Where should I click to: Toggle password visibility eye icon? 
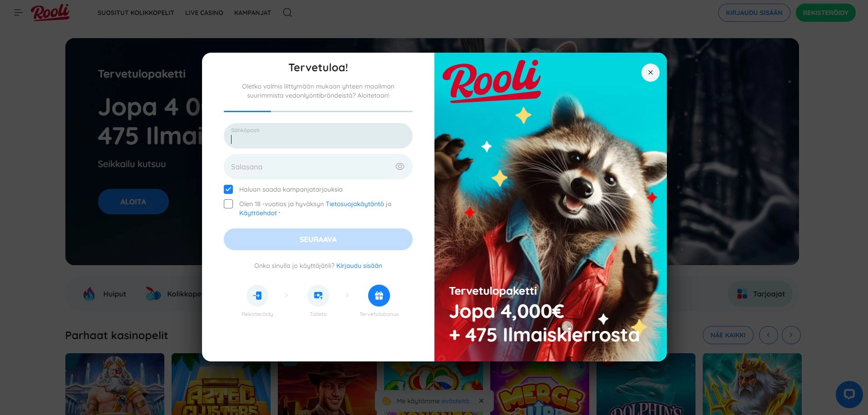399,167
